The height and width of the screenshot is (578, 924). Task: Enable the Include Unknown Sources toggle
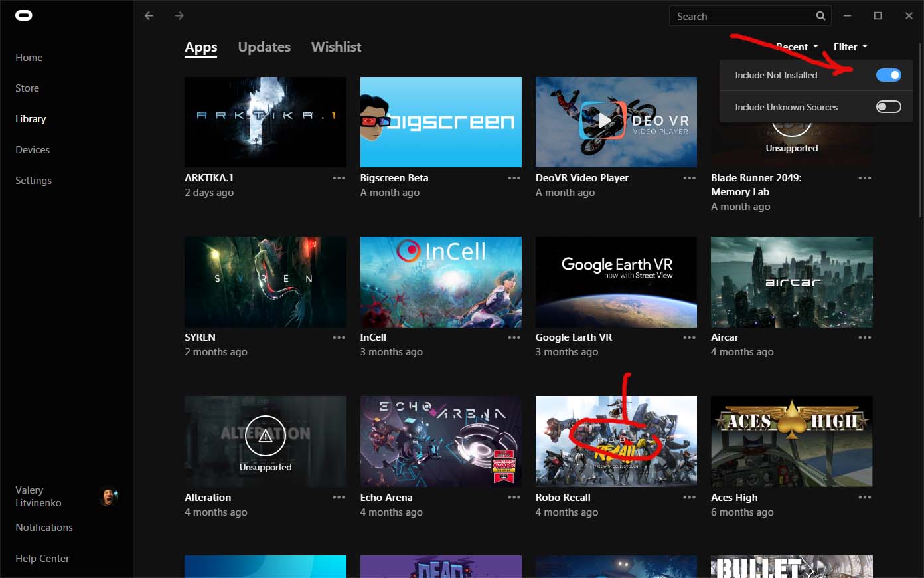pos(889,106)
